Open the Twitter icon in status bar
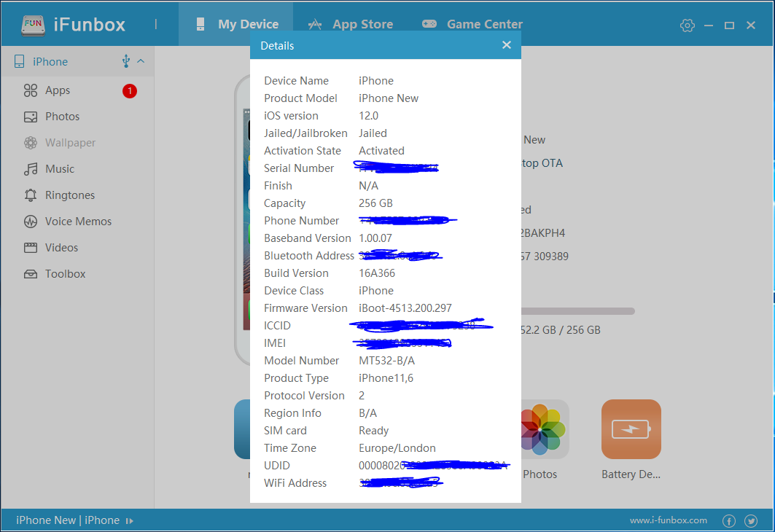The image size is (775, 532). pyautogui.click(x=751, y=520)
